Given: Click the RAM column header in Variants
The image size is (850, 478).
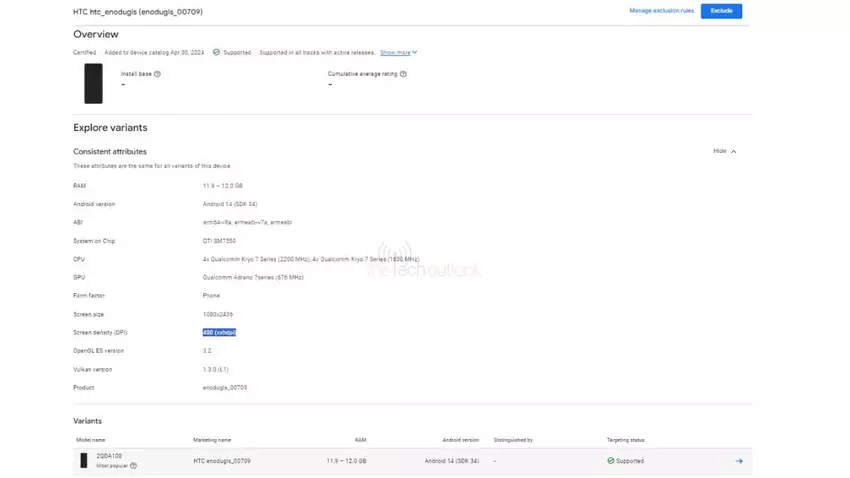Looking at the screenshot, I should [x=360, y=440].
